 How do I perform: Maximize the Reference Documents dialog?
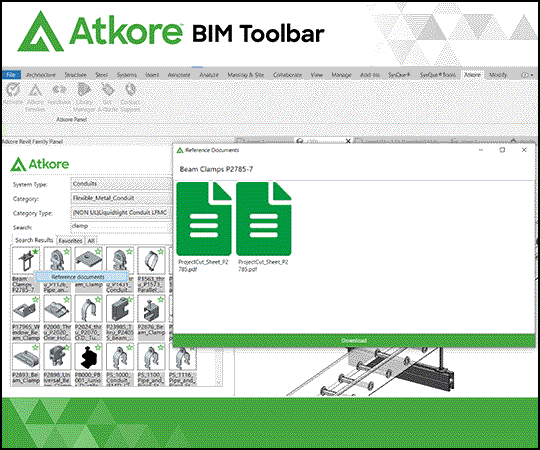(502, 150)
